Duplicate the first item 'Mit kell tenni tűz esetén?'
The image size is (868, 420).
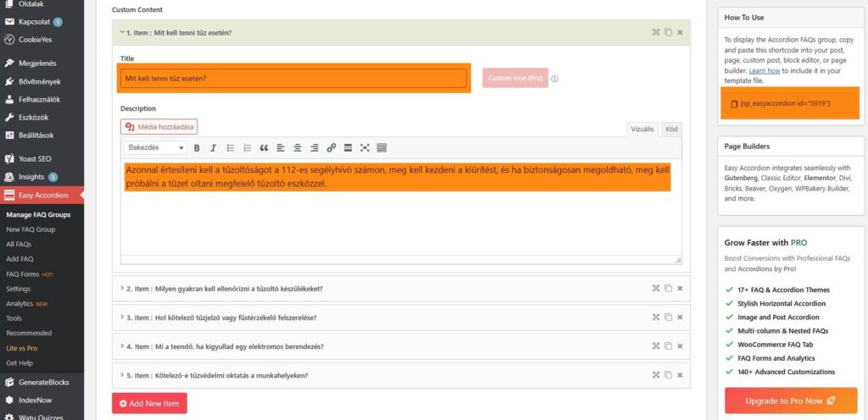coord(668,32)
